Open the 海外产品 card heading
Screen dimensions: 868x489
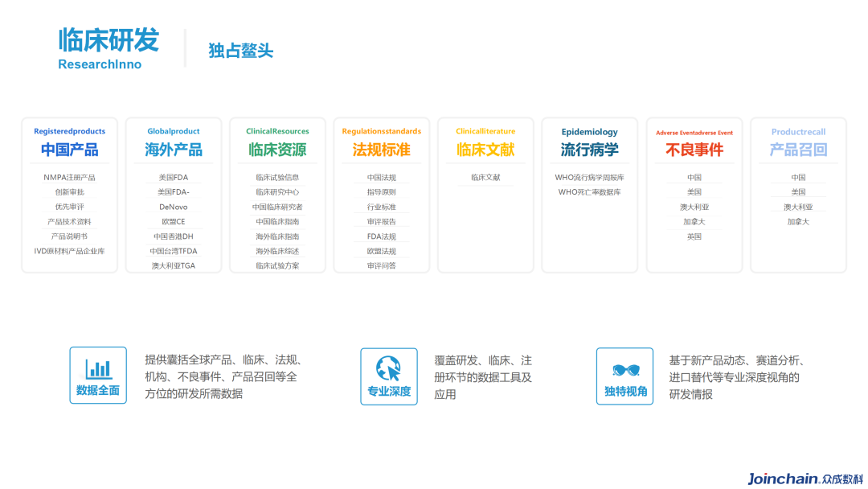point(174,150)
